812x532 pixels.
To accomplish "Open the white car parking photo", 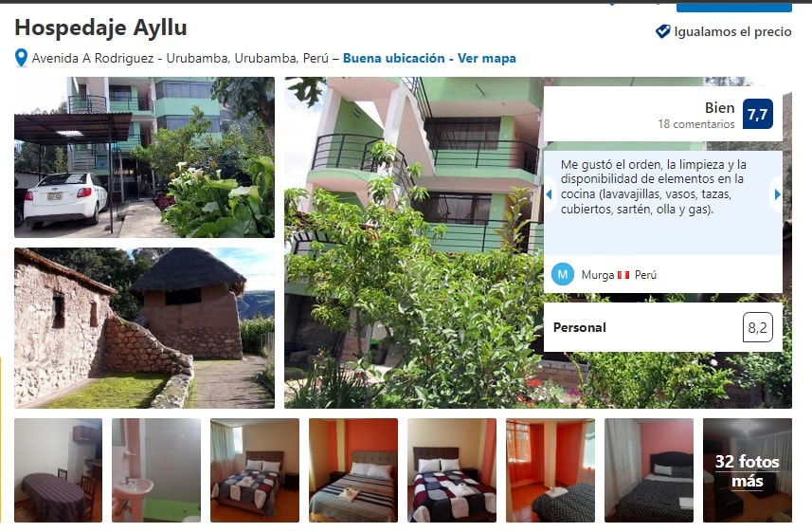I will click(144, 157).
